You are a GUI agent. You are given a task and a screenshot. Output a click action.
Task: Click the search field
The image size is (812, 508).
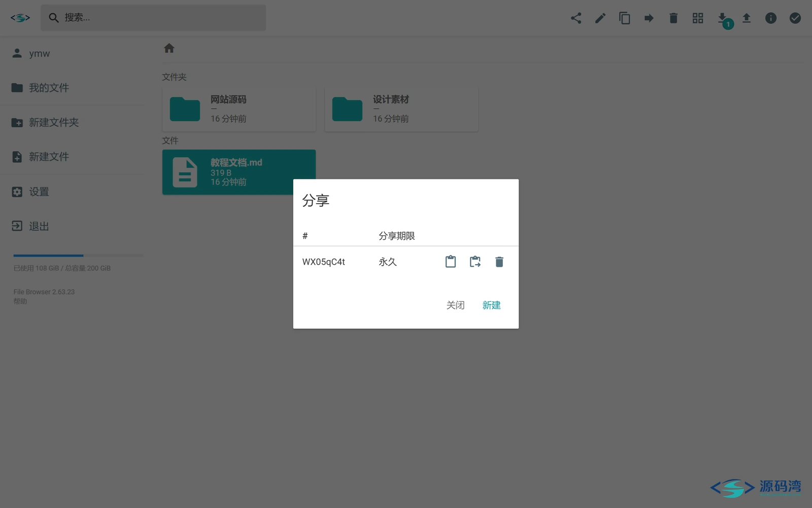click(x=153, y=18)
